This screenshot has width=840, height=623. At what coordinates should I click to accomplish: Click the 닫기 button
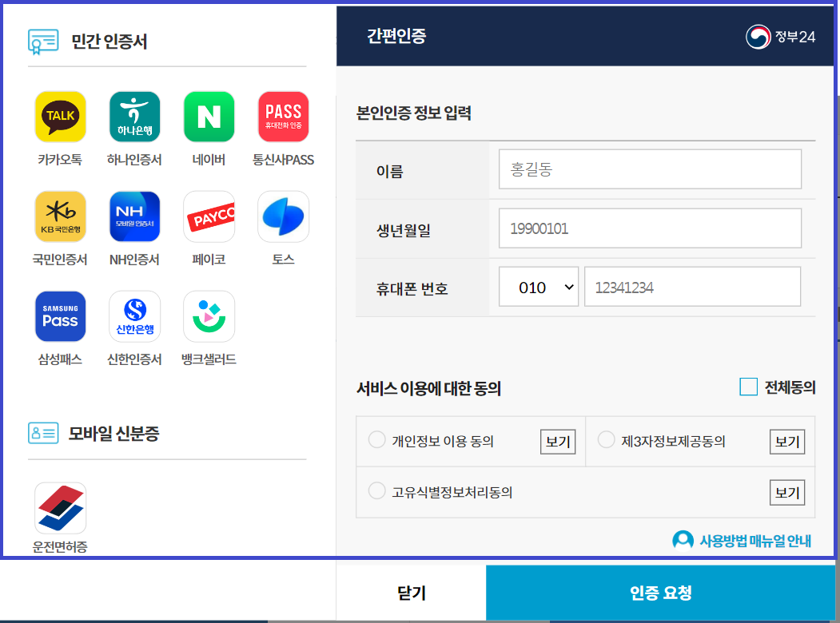tap(411, 593)
